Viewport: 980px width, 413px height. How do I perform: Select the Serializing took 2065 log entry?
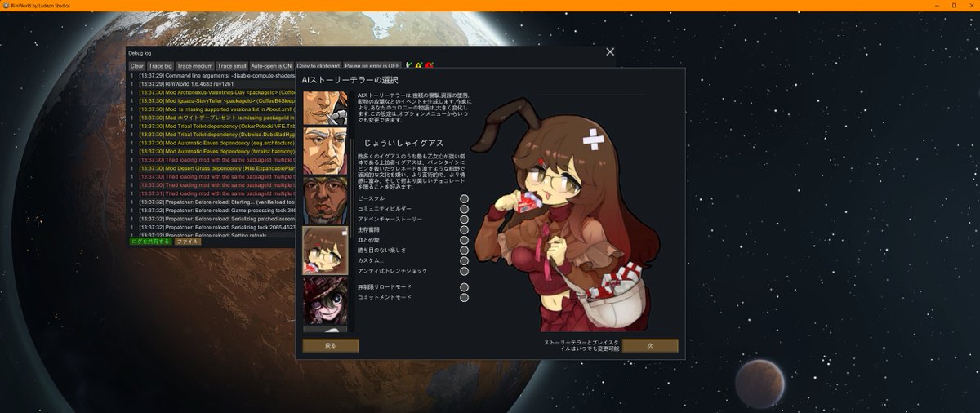tap(212, 227)
